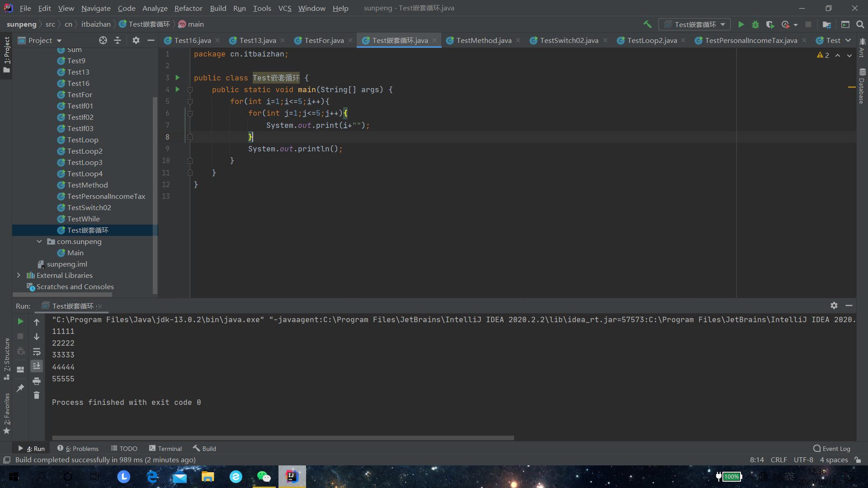The image size is (868, 488).
Task: Open Project Structure icon in the toolbar
Action: point(827,24)
